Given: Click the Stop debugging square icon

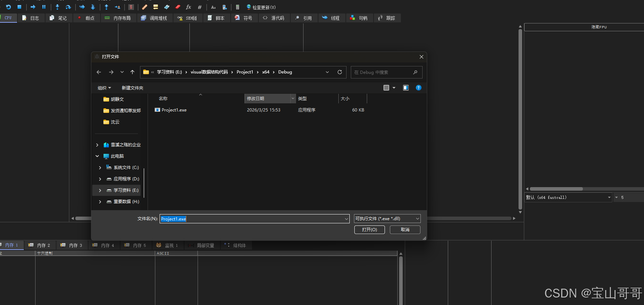Looking at the screenshot, I should click(x=20, y=7).
